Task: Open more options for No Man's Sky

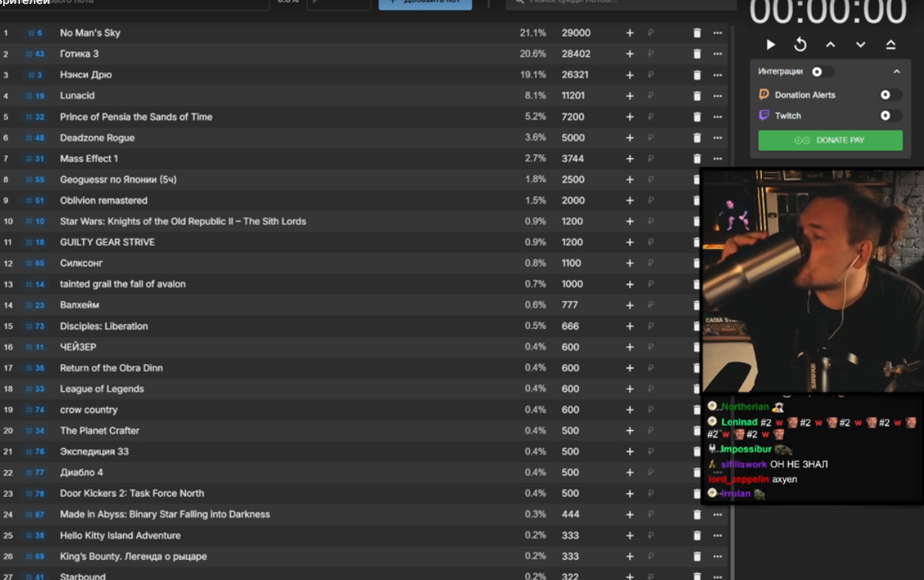Action: click(x=717, y=33)
